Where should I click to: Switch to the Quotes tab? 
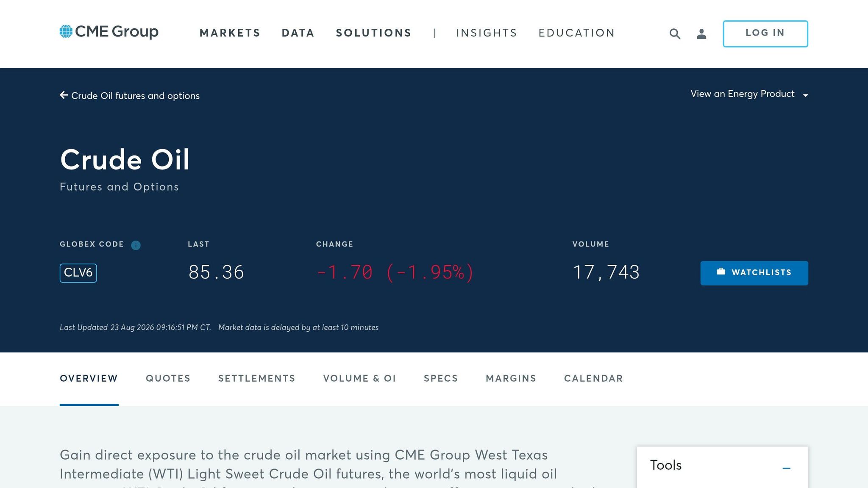(x=168, y=379)
